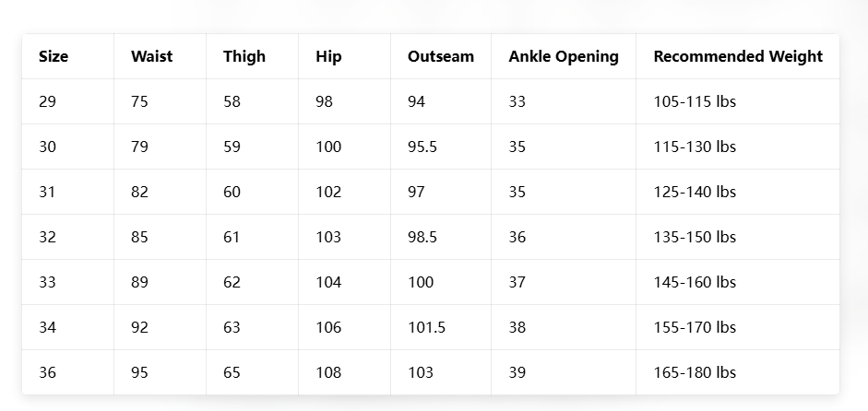Click the size 34 cell
The height and width of the screenshot is (411, 868).
[x=48, y=327]
